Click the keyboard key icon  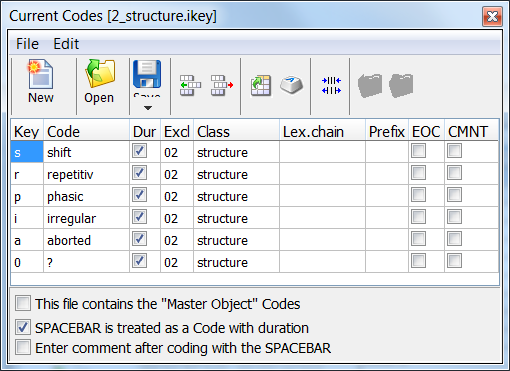tap(291, 85)
